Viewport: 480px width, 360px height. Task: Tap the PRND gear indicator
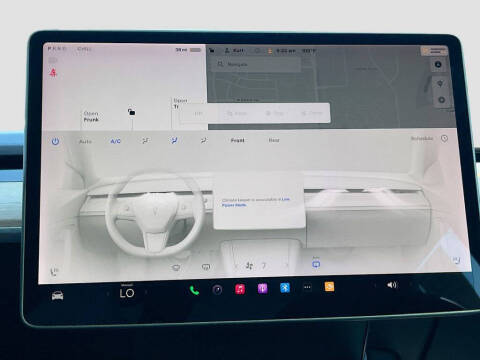point(57,49)
